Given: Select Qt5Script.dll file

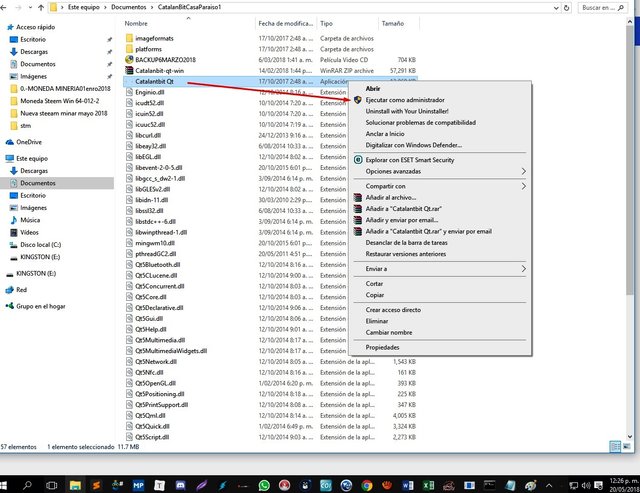Looking at the screenshot, I should pos(152,437).
